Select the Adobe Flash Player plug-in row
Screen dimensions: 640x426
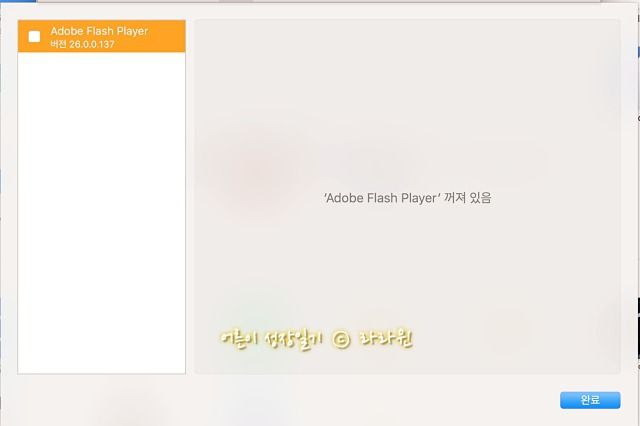click(102, 36)
